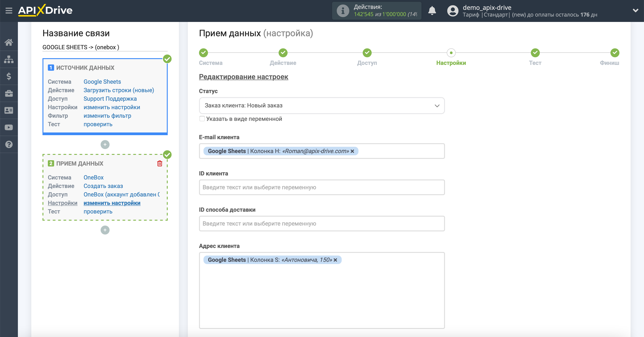Remove the Roman@apix-drive.com variable
The width and height of the screenshot is (644, 337).
(352, 151)
